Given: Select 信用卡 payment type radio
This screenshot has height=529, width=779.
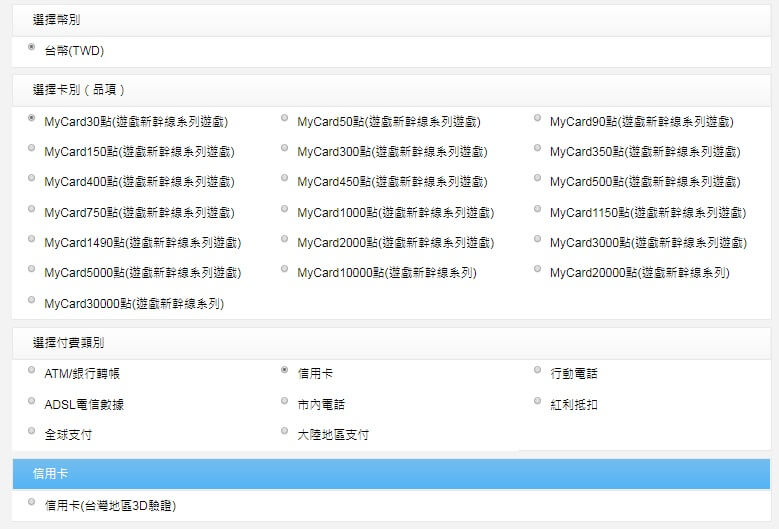Looking at the screenshot, I should (x=284, y=370).
